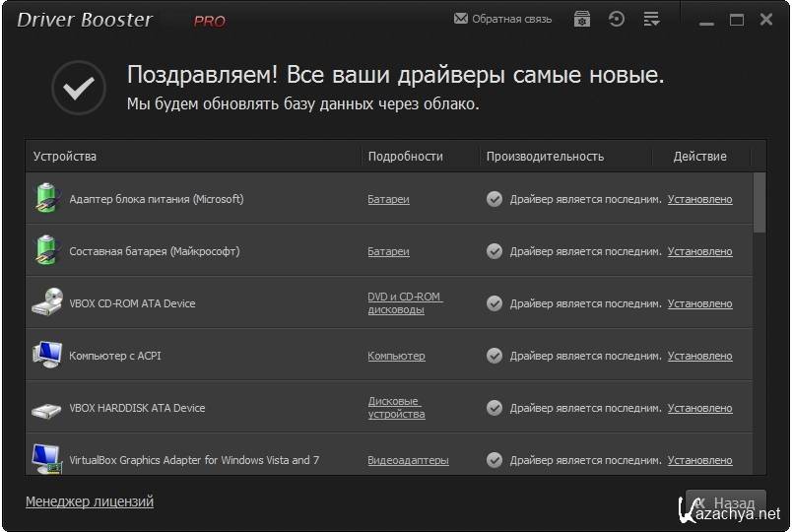Viewport: 792px width, 532px height.
Task: Open DVD и CD-ROM дисководы category link
Action: click(404, 302)
